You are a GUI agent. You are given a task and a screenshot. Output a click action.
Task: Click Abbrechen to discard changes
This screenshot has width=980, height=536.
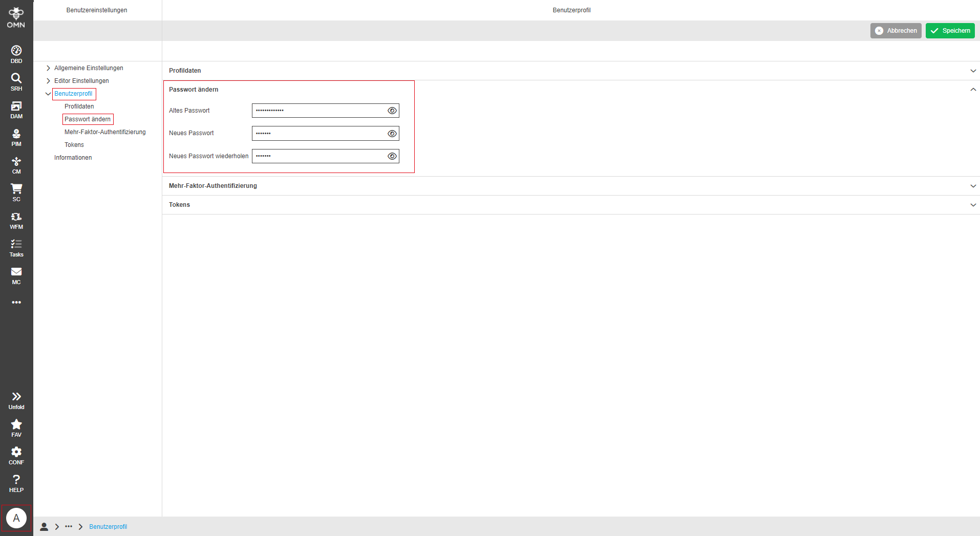click(896, 30)
